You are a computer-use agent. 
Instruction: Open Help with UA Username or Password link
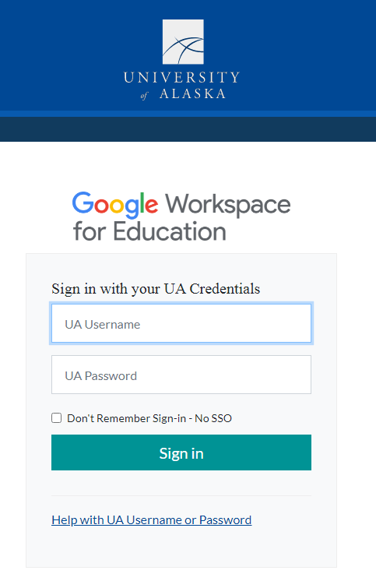152,519
